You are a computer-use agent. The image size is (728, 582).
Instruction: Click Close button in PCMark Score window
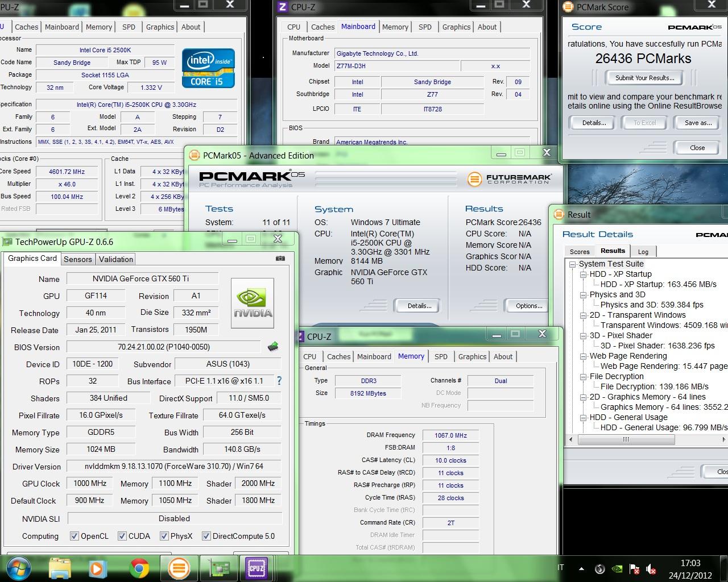point(697,148)
